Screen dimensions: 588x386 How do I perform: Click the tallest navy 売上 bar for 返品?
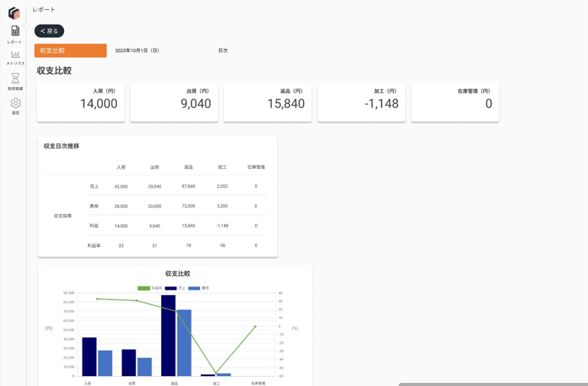point(168,336)
